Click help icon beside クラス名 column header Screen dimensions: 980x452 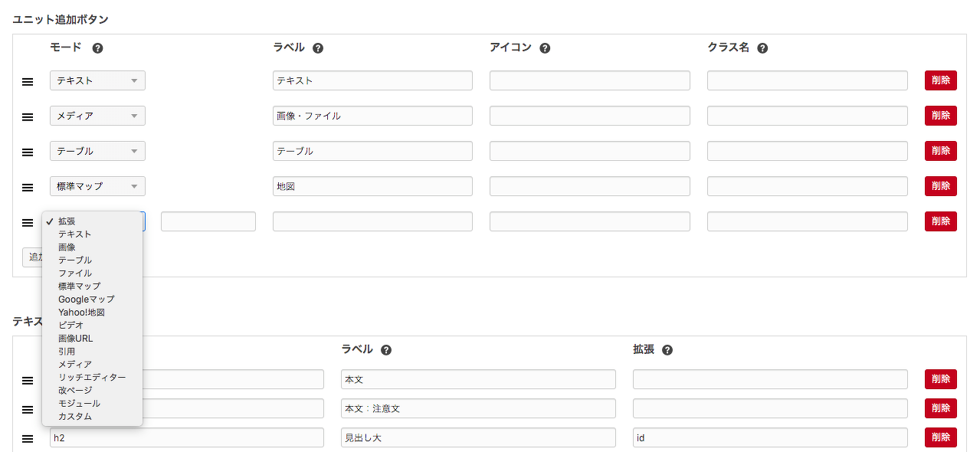pos(762,48)
